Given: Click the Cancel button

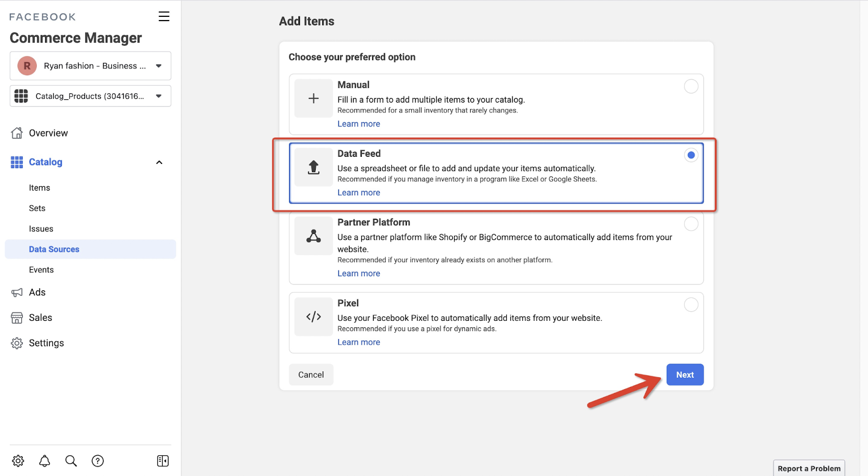Looking at the screenshot, I should (311, 375).
